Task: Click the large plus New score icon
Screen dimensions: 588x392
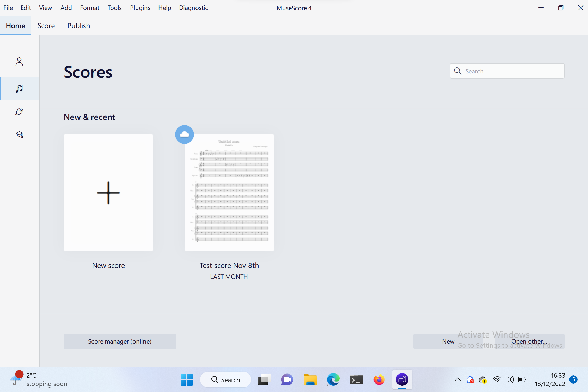Action: [x=108, y=193]
